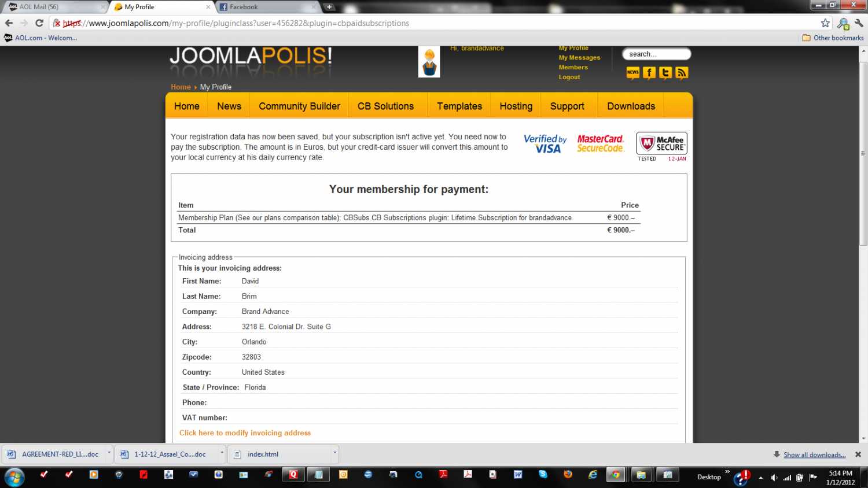Click the Joomlapolis logo
This screenshot has height=488, width=868.
coord(251,57)
